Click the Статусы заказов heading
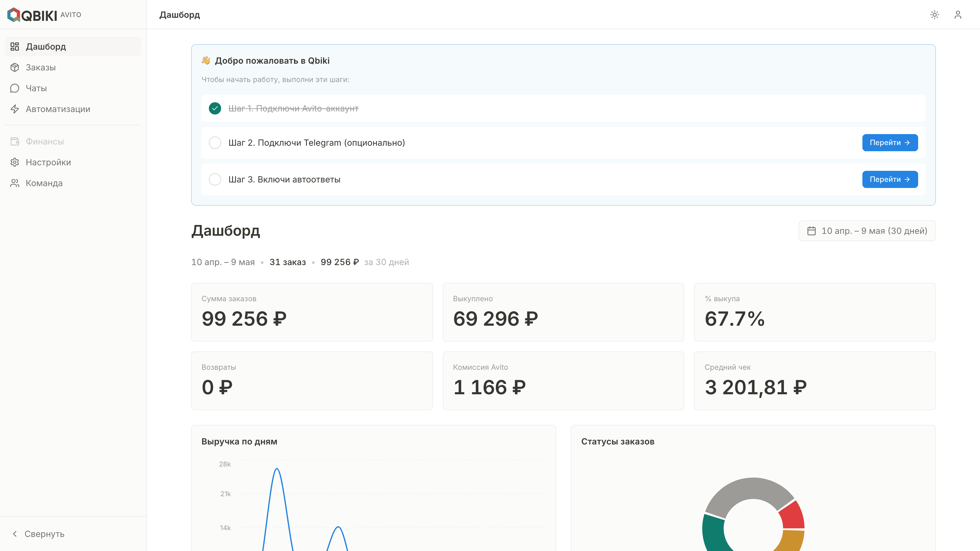Viewport: 980px width, 551px height. coord(618,441)
